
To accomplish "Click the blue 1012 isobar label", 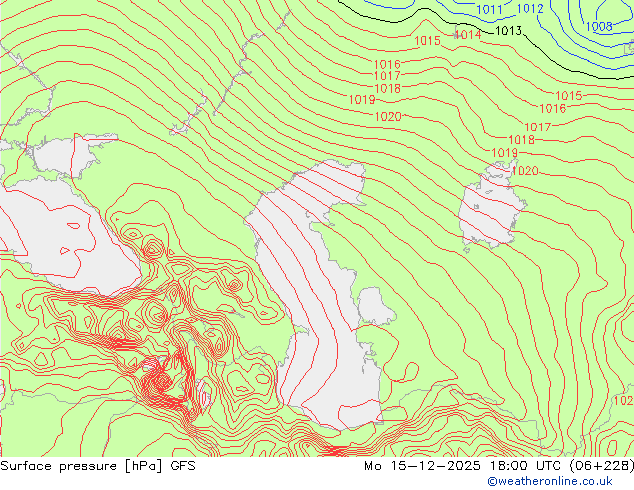I will [530, 8].
